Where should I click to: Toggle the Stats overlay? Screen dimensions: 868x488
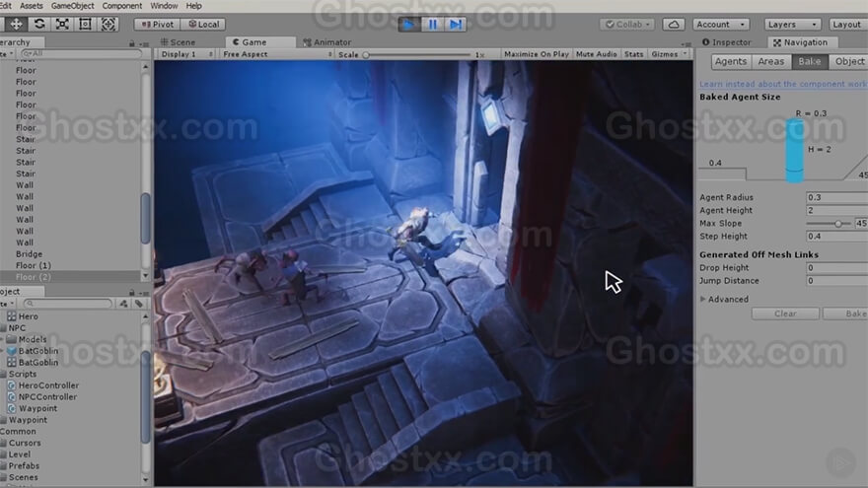tap(634, 54)
